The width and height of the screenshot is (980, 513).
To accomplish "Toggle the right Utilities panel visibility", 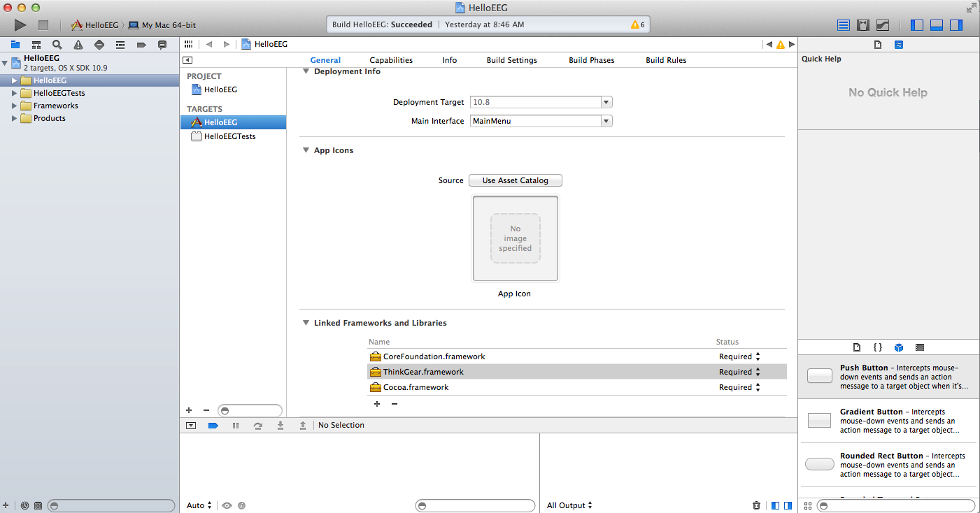I will [x=956, y=25].
